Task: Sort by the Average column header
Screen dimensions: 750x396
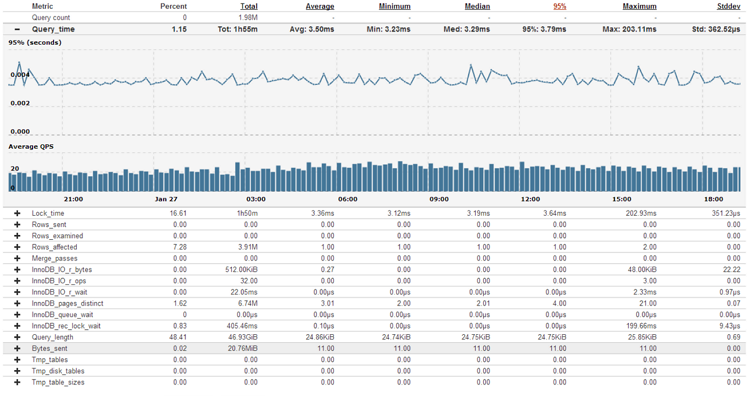Action: tap(320, 6)
